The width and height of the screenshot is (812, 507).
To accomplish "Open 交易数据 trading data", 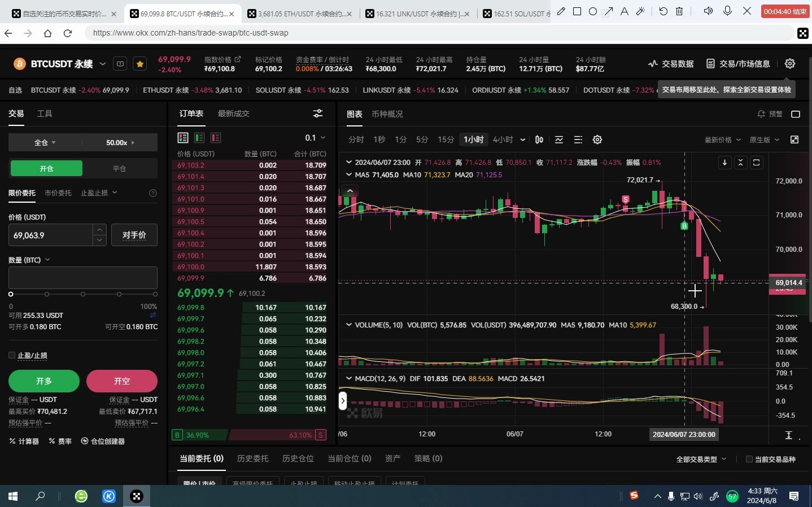I will (671, 64).
